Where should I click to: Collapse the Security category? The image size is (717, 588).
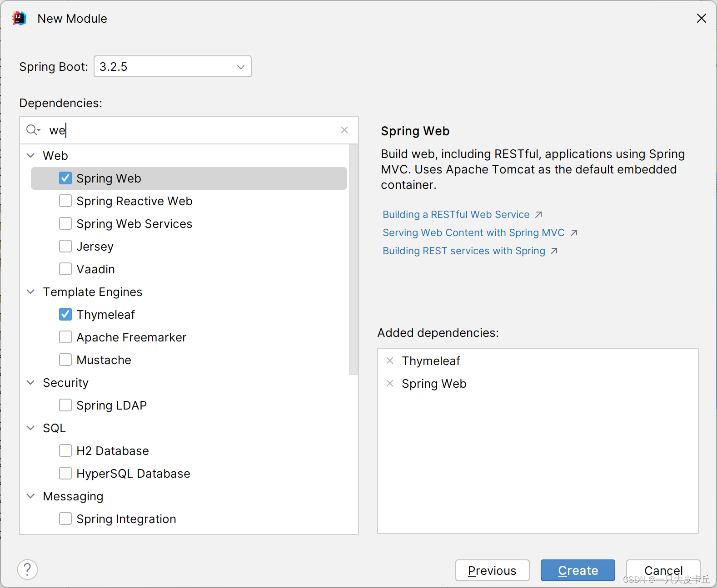tap(30, 382)
